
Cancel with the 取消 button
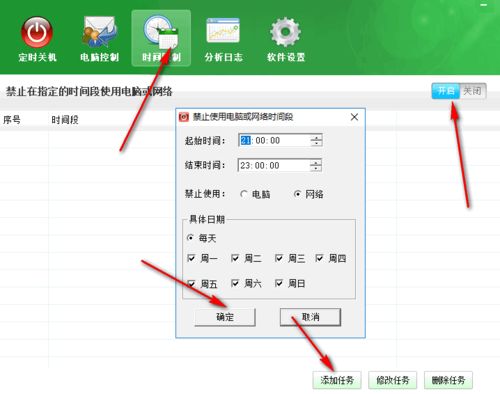coord(310,317)
